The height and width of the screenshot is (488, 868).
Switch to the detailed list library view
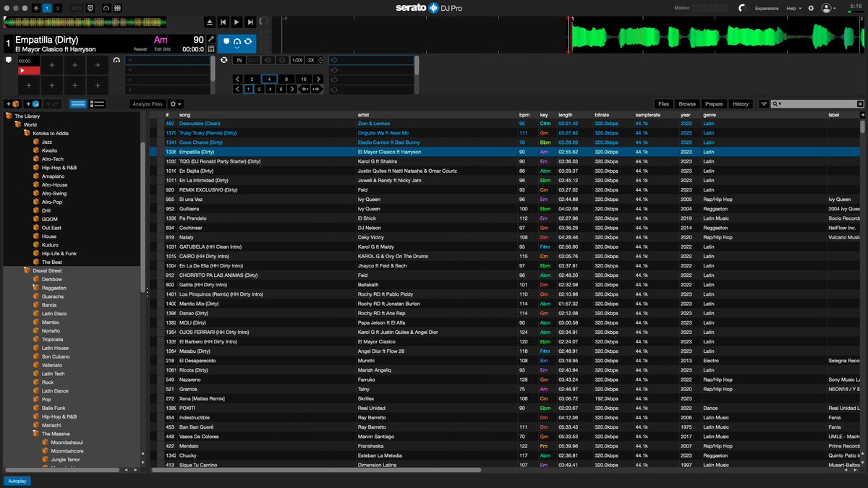click(98, 104)
